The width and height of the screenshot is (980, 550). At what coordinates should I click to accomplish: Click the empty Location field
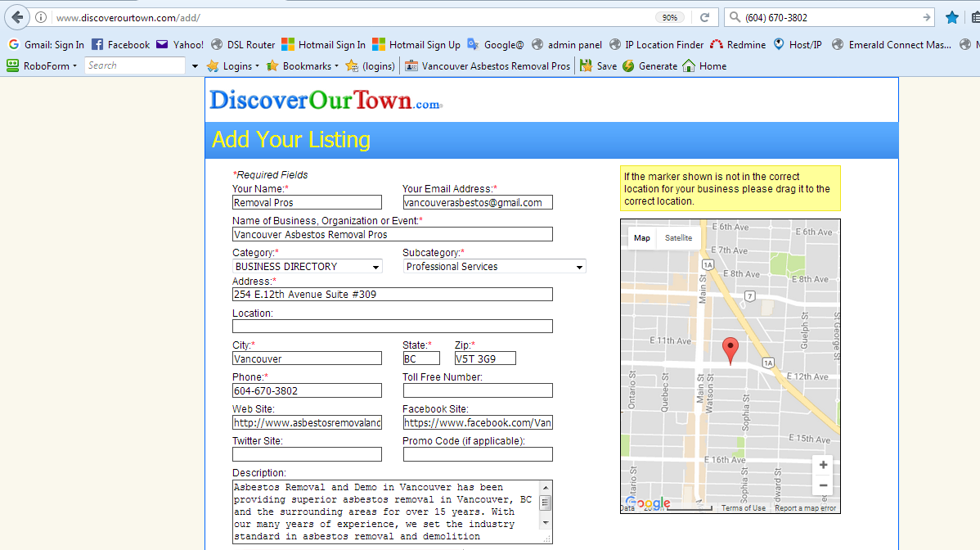click(x=393, y=327)
